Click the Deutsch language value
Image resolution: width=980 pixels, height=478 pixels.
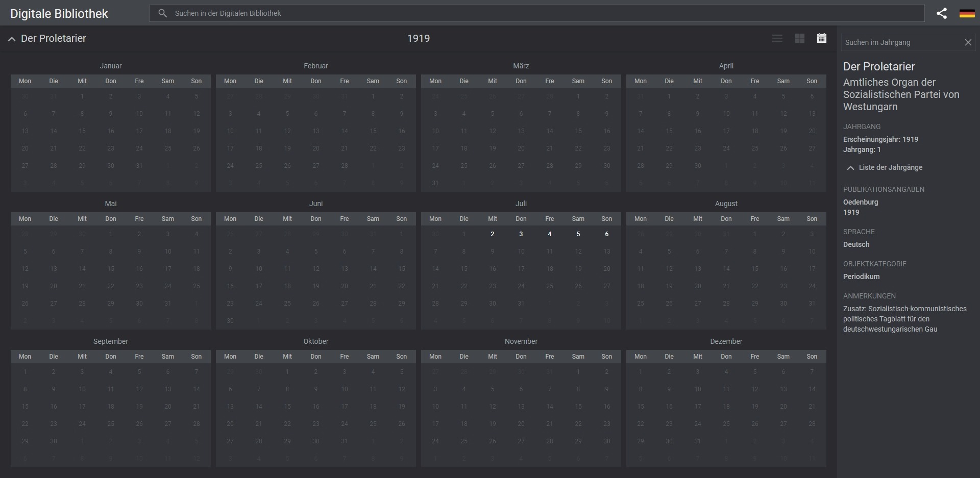pos(856,244)
